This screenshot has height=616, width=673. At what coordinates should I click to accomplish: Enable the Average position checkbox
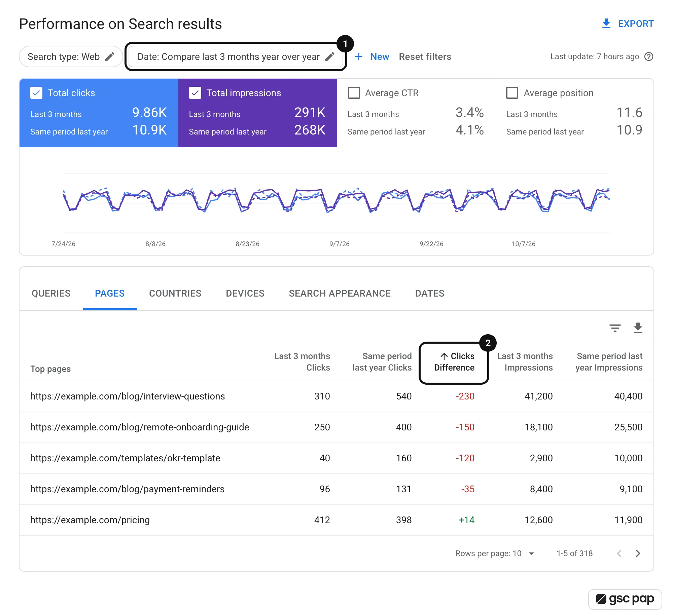pyautogui.click(x=512, y=93)
